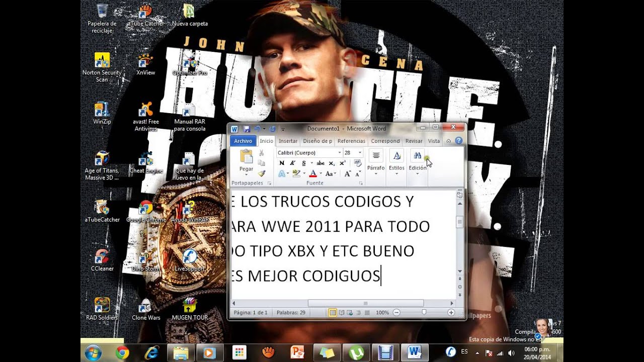Viewport: 644px width, 362px height.
Task: Switch to the Insertar tab
Action: pyautogui.click(x=288, y=141)
